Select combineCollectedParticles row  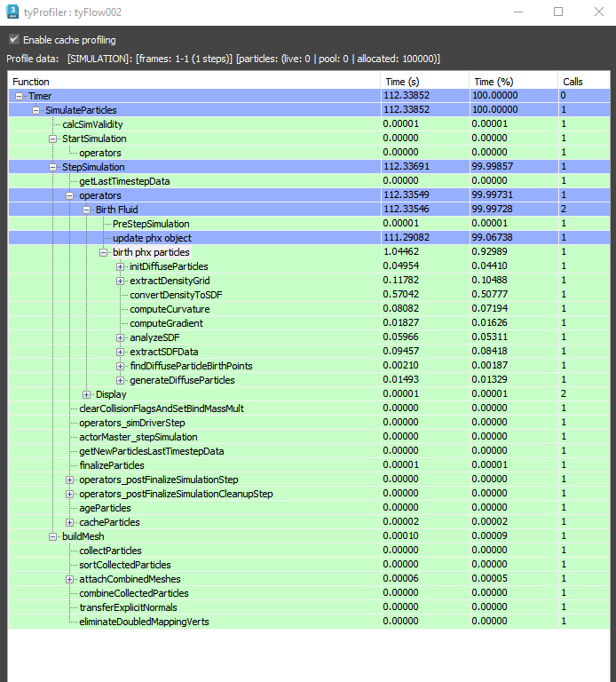[x=309, y=593]
